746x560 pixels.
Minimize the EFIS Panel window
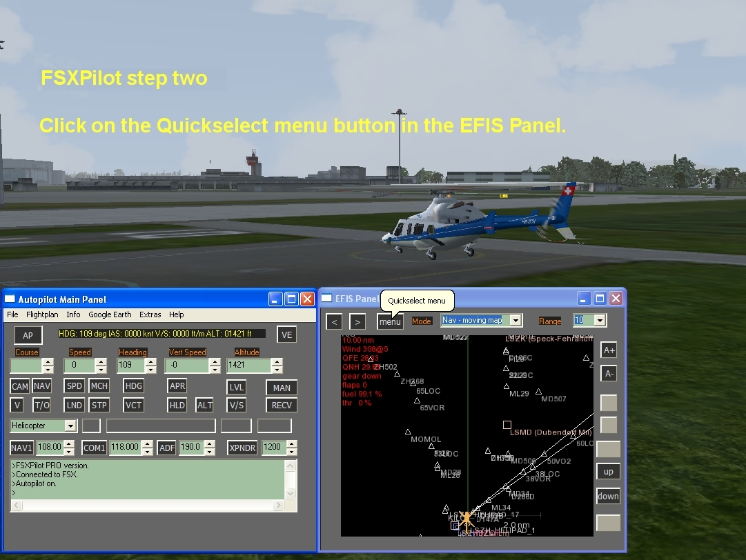(584, 299)
